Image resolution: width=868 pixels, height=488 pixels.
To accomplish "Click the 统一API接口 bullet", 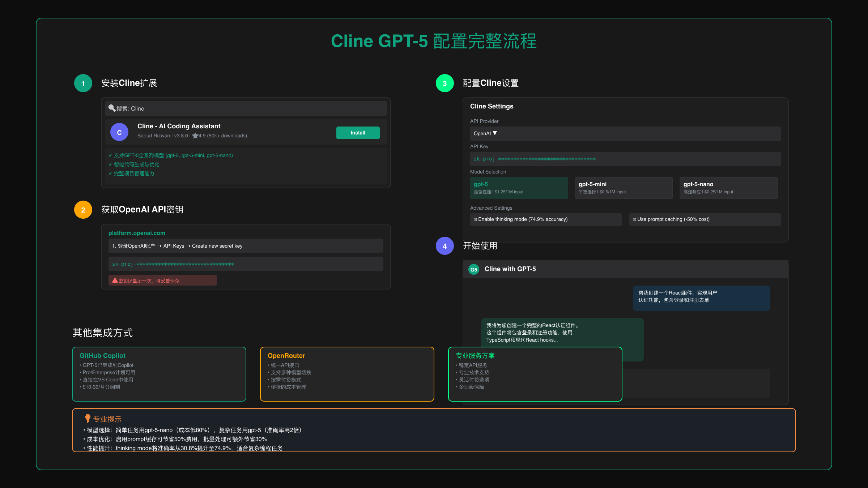I will [x=284, y=365].
